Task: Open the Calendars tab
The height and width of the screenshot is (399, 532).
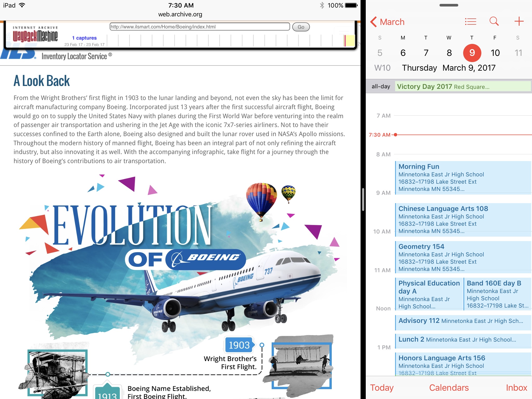Action: coord(449,388)
